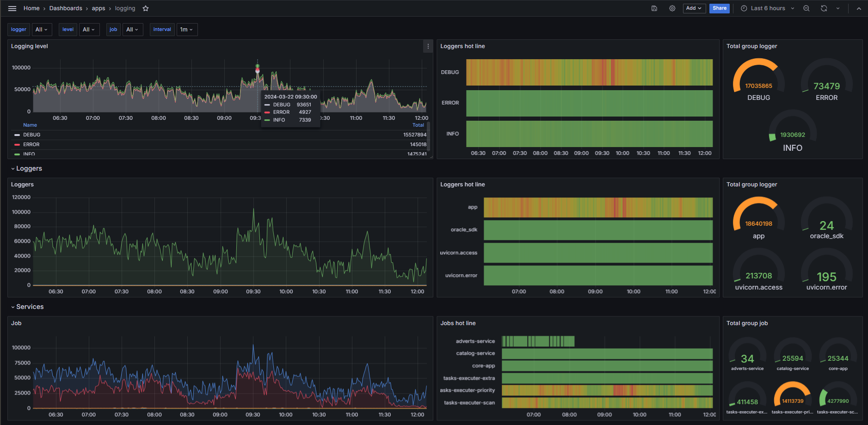Click the Share button
The width and height of the screenshot is (868, 425).
[x=719, y=8]
